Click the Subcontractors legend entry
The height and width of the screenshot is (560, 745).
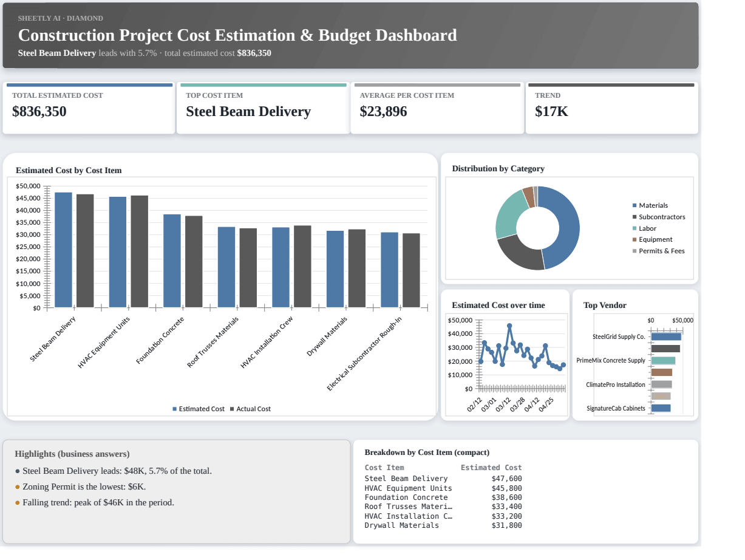pos(659,217)
